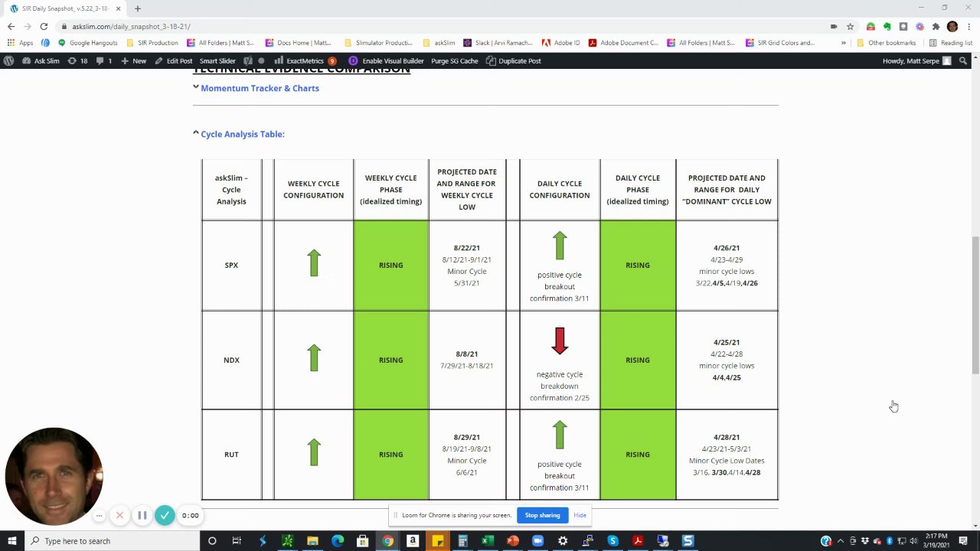Open Apps shortcut in bookmarks bar
Screen dimensions: 980x551
[21, 43]
